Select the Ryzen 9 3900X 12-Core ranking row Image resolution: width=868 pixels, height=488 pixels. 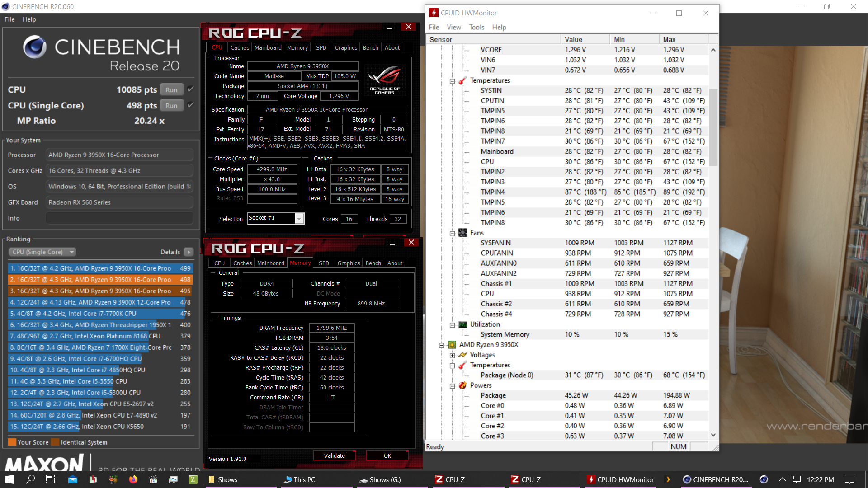pyautogui.click(x=100, y=302)
